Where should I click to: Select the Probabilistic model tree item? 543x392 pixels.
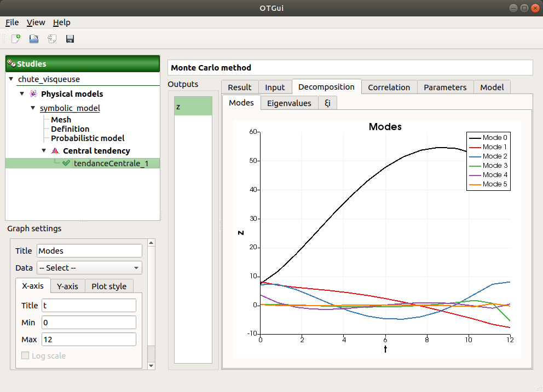88,138
